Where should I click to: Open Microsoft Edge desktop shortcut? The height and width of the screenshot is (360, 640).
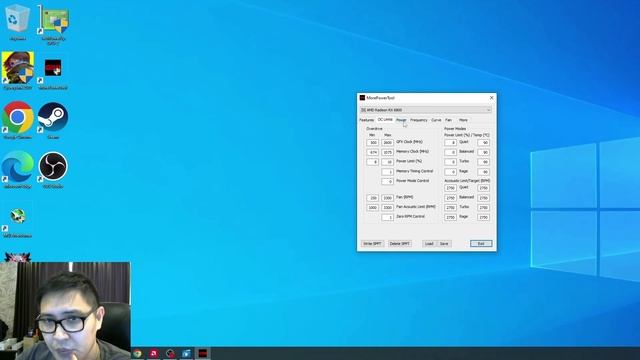[18, 167]
